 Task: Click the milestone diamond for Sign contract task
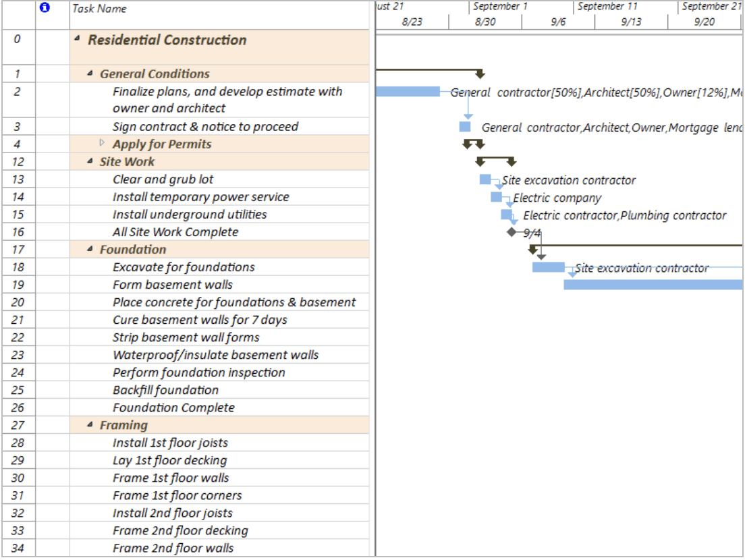point(464,125)
